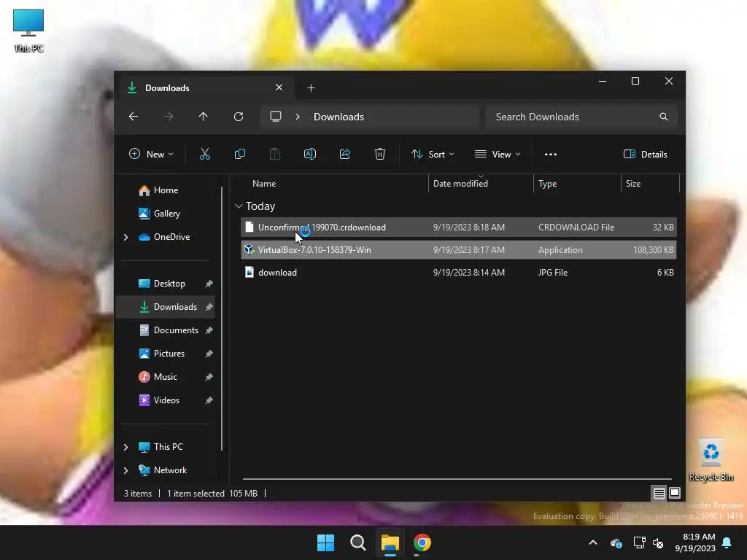
Task: Select the Unconfirmed 199070.crdownload file
Action: pos(458,227)
